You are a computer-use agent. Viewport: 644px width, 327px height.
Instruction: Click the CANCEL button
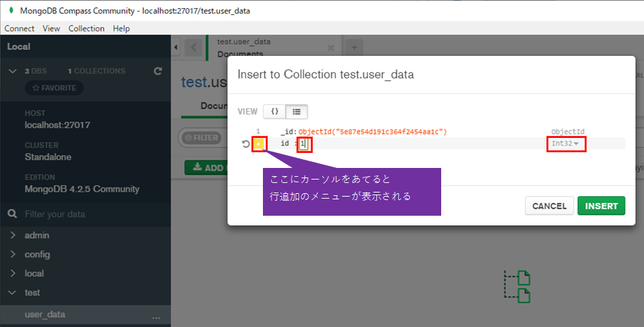549,205
